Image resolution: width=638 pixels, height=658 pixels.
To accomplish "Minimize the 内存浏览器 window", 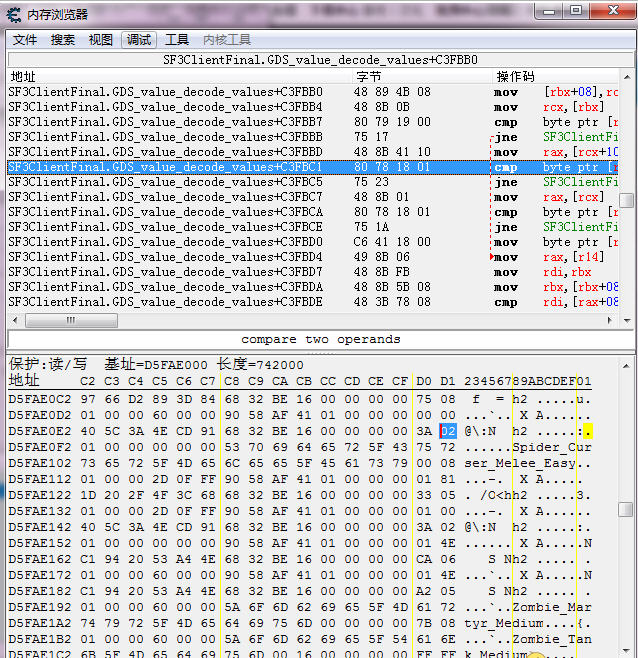I will (x=549, y=11).
